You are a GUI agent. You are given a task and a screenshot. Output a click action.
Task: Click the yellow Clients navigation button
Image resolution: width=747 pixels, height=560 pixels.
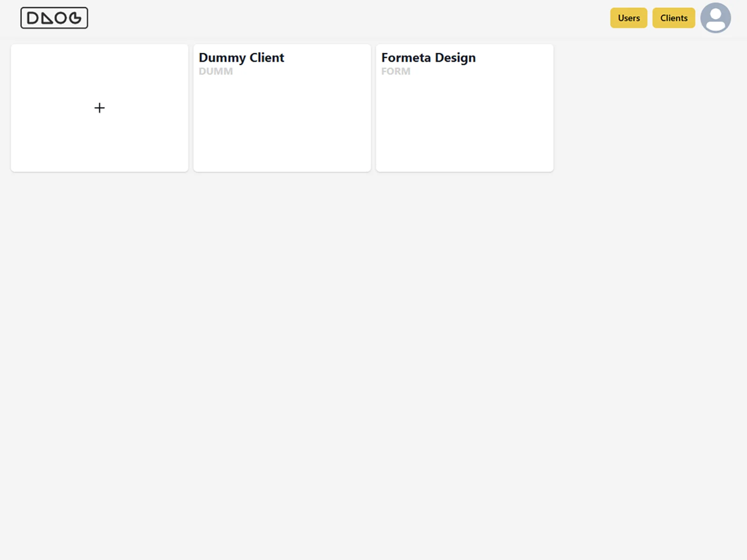pos(673,18)
